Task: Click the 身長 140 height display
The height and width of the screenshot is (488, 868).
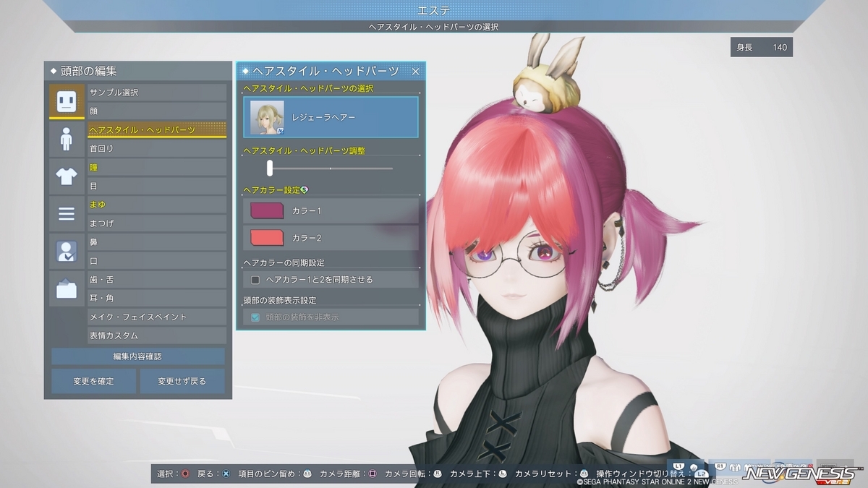Action: [761, 47]
